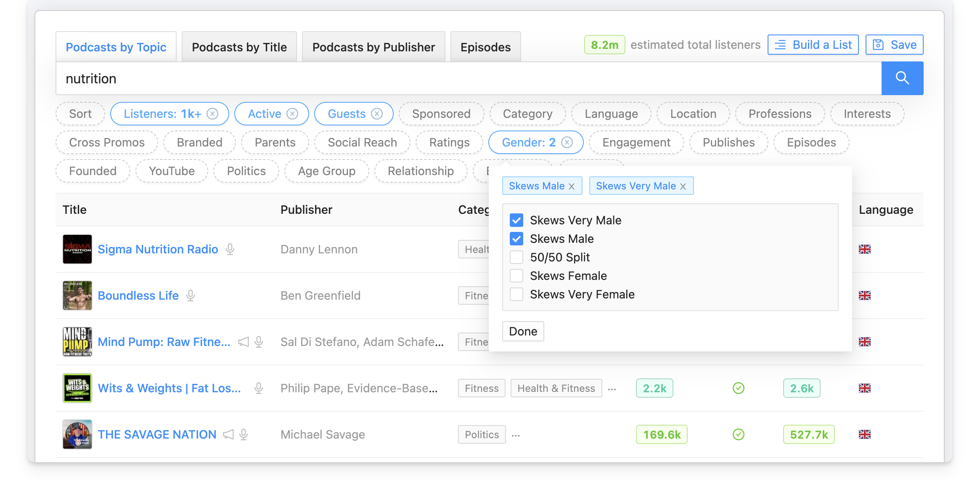Check the 50/50 Split checkbox
Viewport: 980px width, 479px height.
516,257
